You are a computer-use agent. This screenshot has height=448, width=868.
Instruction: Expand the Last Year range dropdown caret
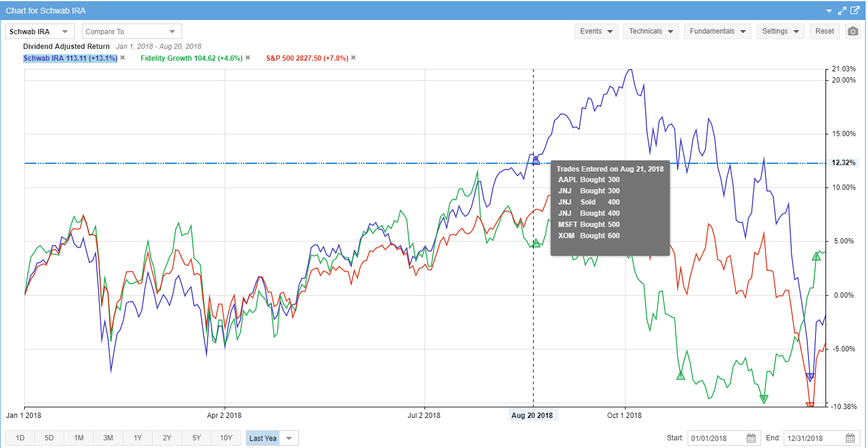pyautogui.click(x=288, y=437)
